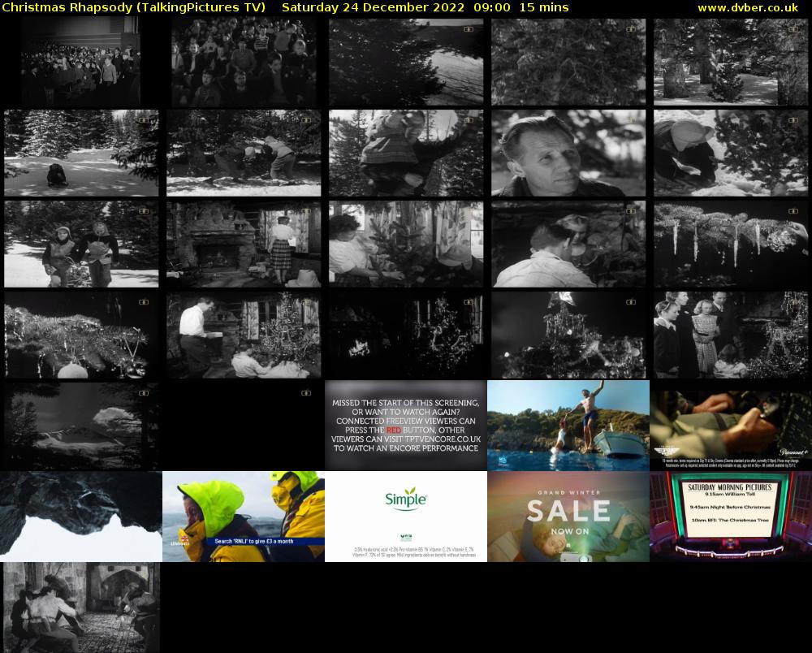812x653 pixels.
Task: Open the Paramount+ advert thumbnail
Action: coord(731,426)
